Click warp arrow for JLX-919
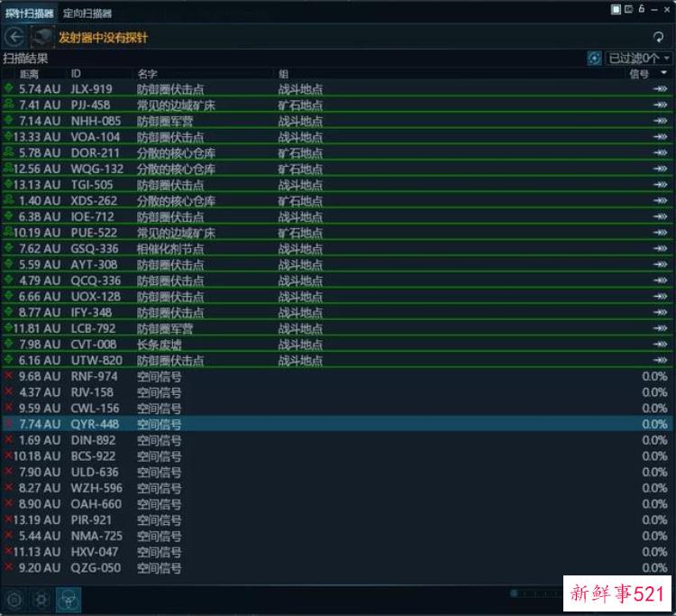This screenshot has width=676, height=616. [660, 89]
